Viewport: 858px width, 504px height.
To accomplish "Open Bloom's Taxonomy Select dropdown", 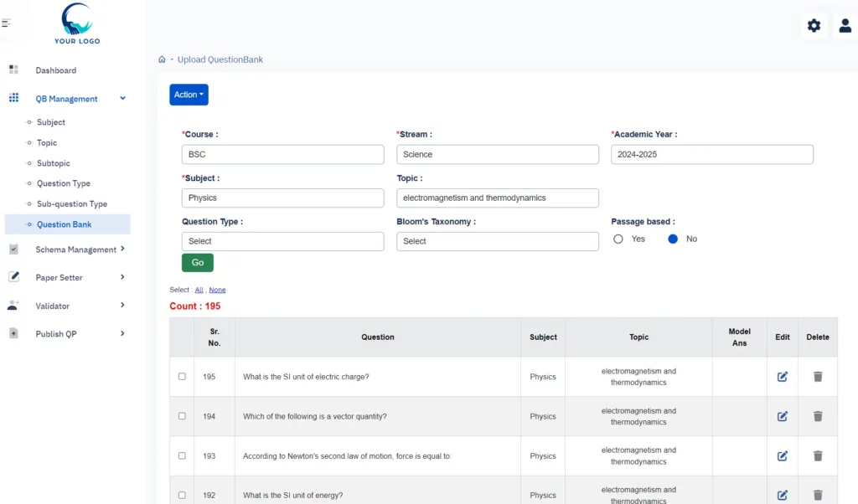I will click(x=498, y=241).
